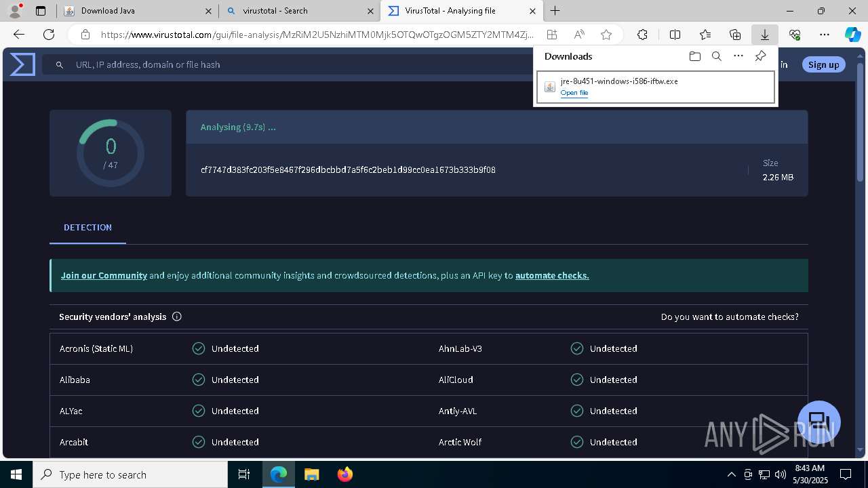
Task: Click the jre-8u451-windows-i586-iftw.exe download entry
Action: (656, 87)
